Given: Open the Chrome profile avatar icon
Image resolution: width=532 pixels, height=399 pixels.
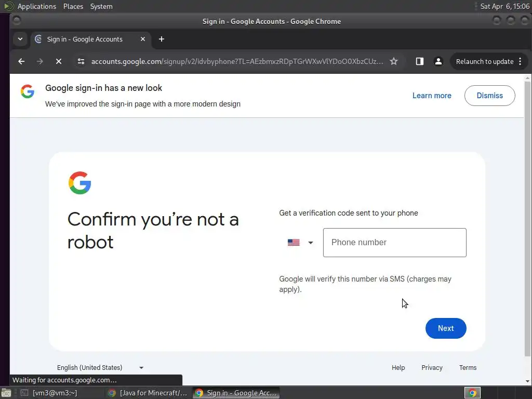Looking at the screenshot, I should pyautogui.click(x=438, y=61).
